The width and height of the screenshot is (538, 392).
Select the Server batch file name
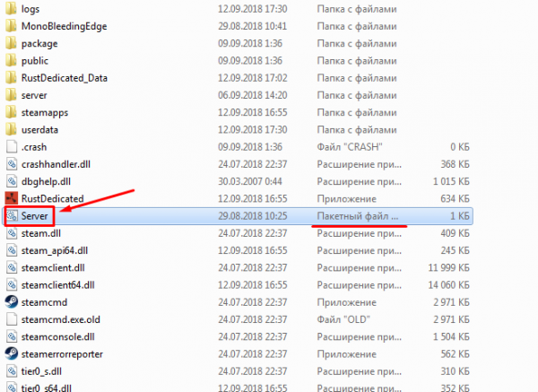click(34, 216)
